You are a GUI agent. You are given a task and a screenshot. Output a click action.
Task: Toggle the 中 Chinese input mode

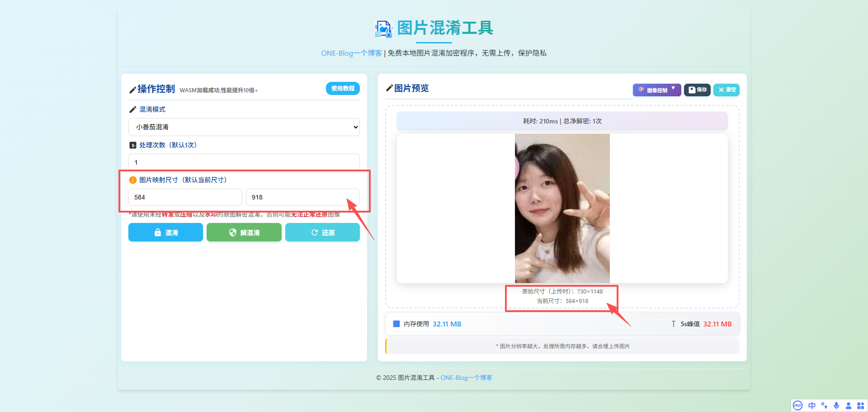(812, 406)
